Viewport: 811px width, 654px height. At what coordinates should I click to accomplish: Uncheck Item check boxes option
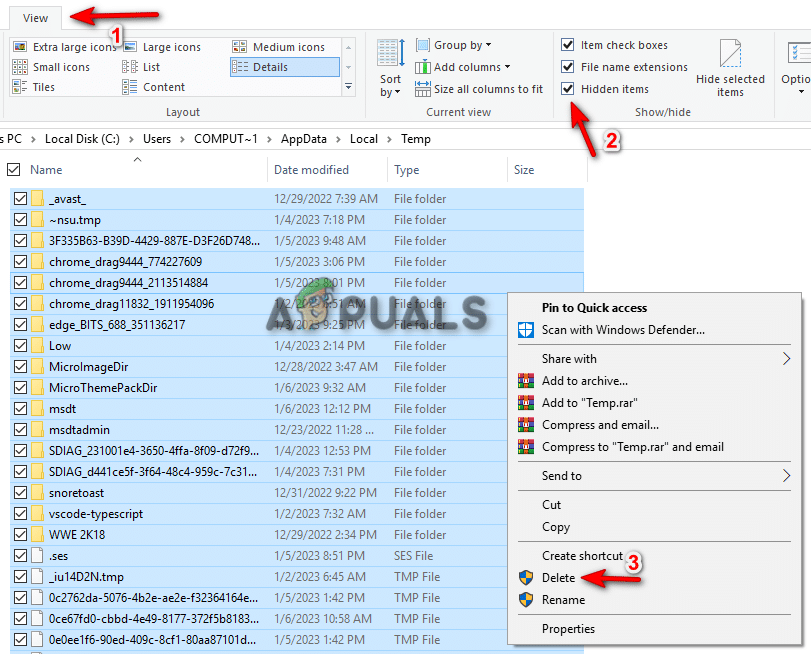[x=568, y=45]
